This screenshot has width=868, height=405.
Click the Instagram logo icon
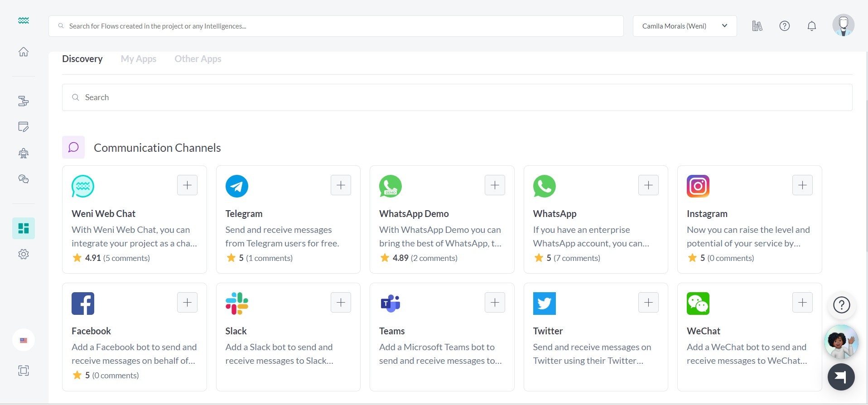[698, 186]
